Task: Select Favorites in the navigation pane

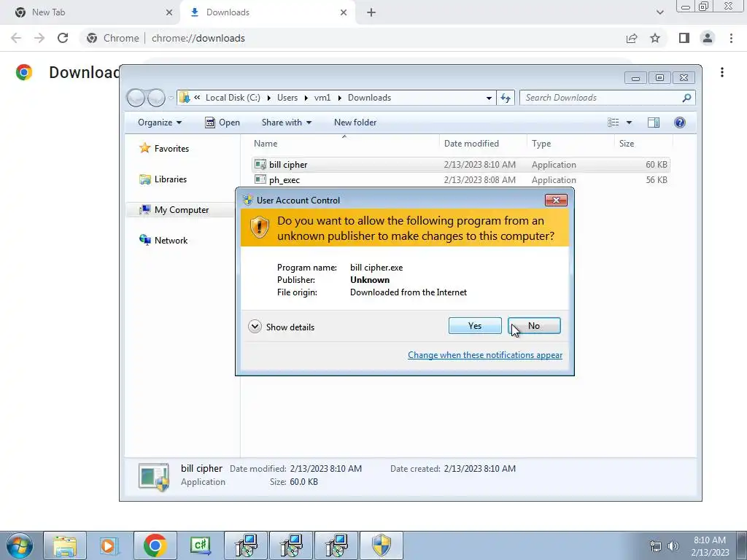Action: click(x=164, y=148)
